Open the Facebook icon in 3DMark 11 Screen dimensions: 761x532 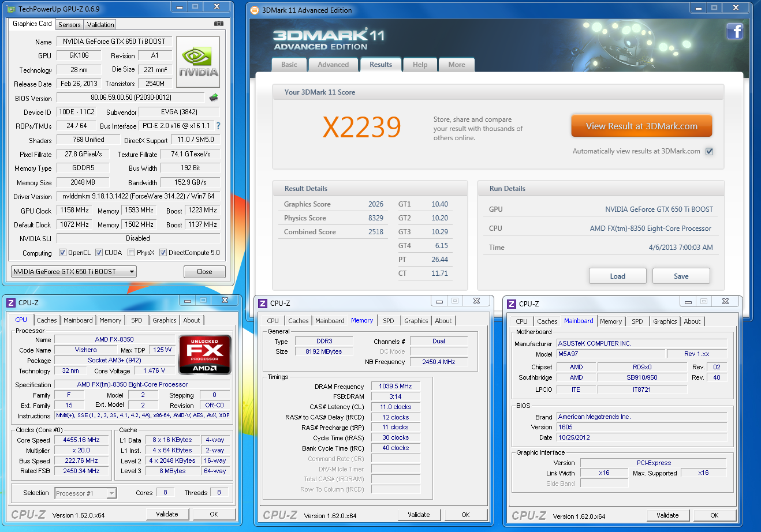point(734,31)
